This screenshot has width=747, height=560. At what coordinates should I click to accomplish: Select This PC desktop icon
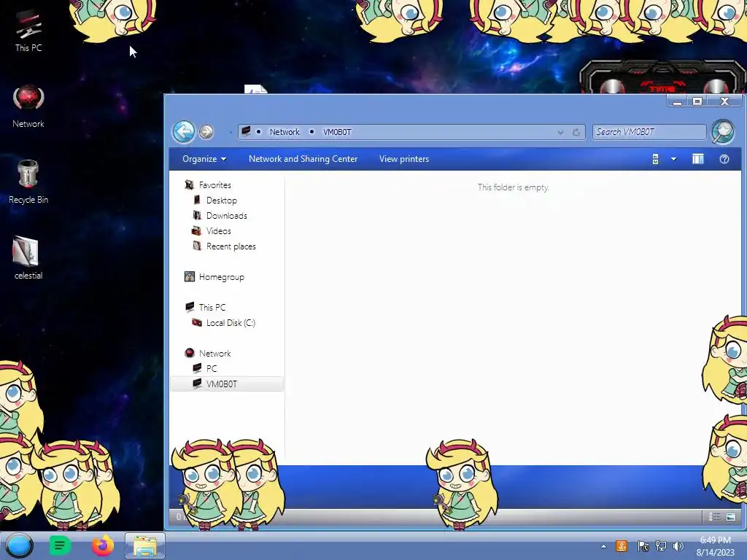pos(28,31)
